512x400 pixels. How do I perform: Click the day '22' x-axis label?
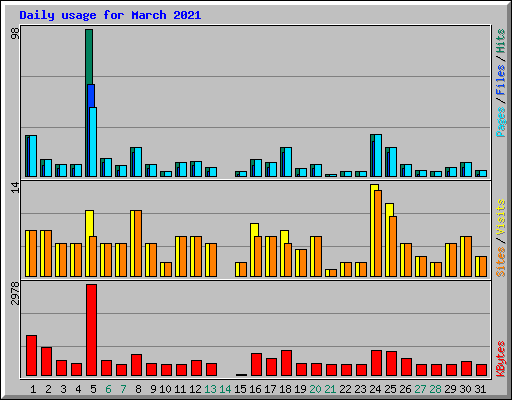click(345, 389)
